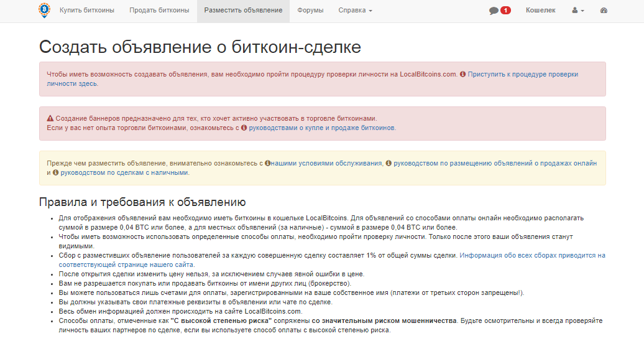644x346 pixels.
Task: Open 'руководствами о купле и продаже биткоинов' link
Action: tap(321, 128)
